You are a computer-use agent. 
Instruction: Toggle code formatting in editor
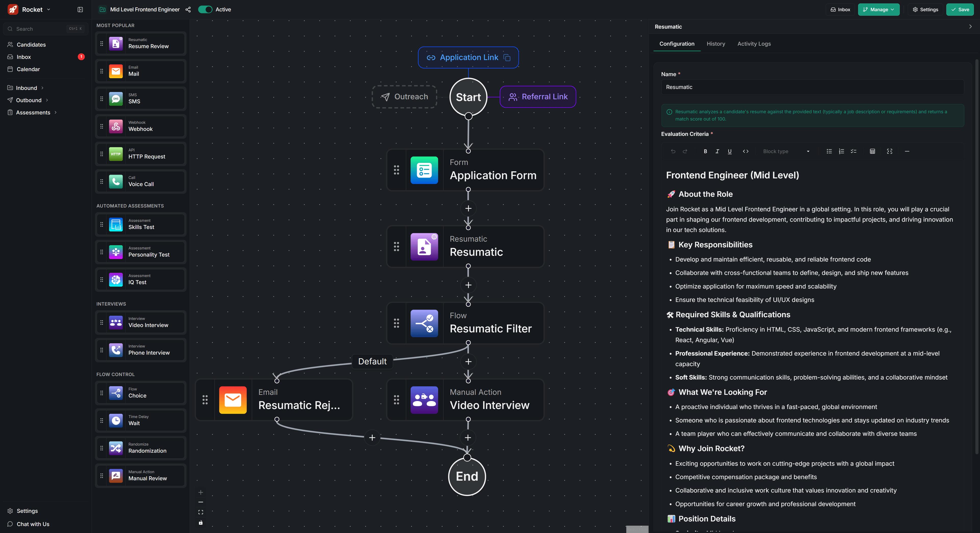[x=746, y=151]
